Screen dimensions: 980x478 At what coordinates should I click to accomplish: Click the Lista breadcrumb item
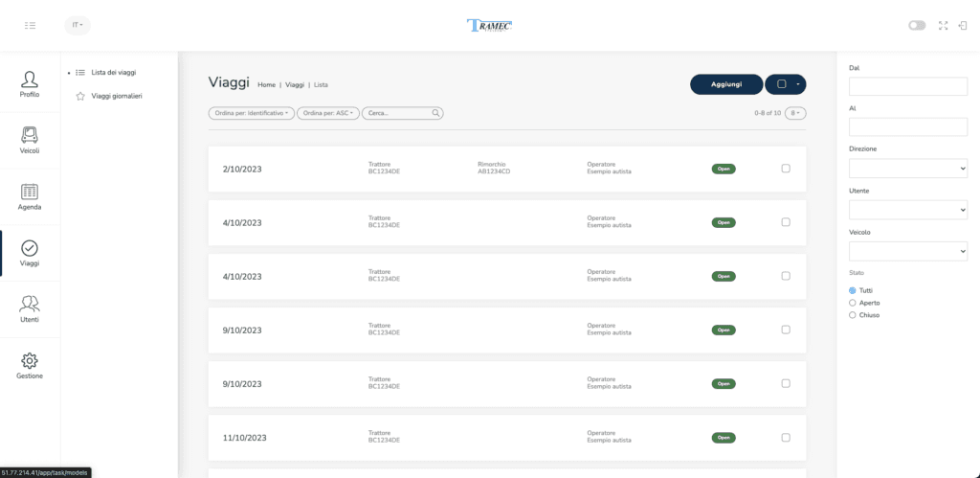click(321, 84)
